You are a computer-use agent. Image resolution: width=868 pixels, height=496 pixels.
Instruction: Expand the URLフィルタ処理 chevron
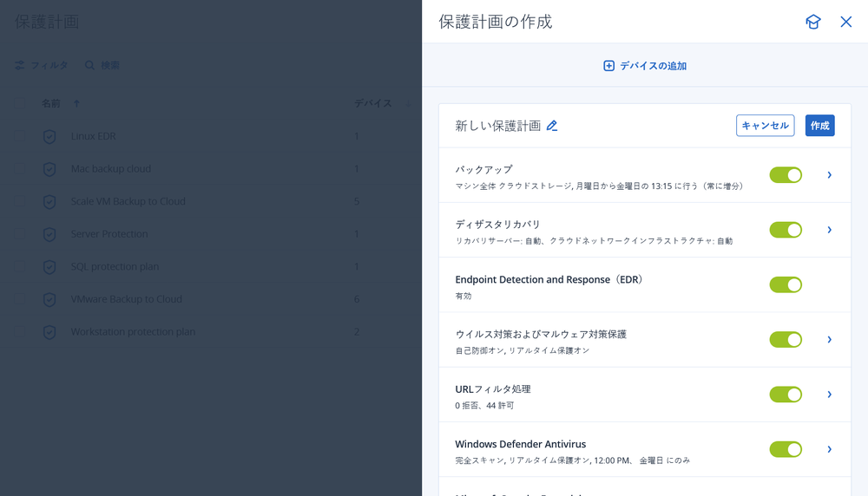[x=829, y=395]
